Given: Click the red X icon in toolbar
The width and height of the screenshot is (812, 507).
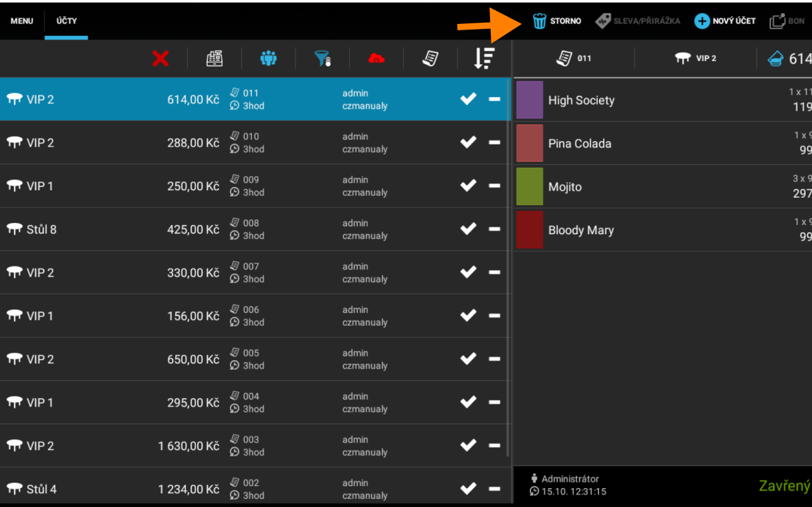Looking at the screenshot, I should click(x=161, y=59).
